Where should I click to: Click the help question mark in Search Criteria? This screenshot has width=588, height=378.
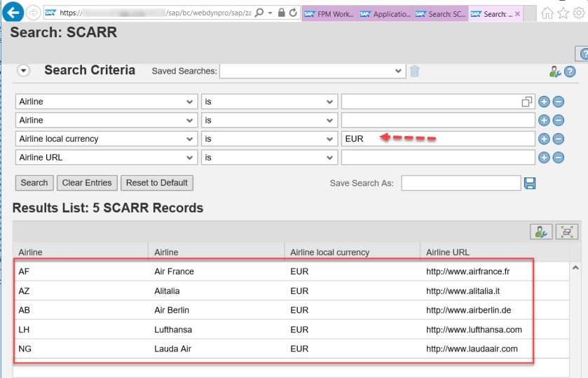(570, 72)
